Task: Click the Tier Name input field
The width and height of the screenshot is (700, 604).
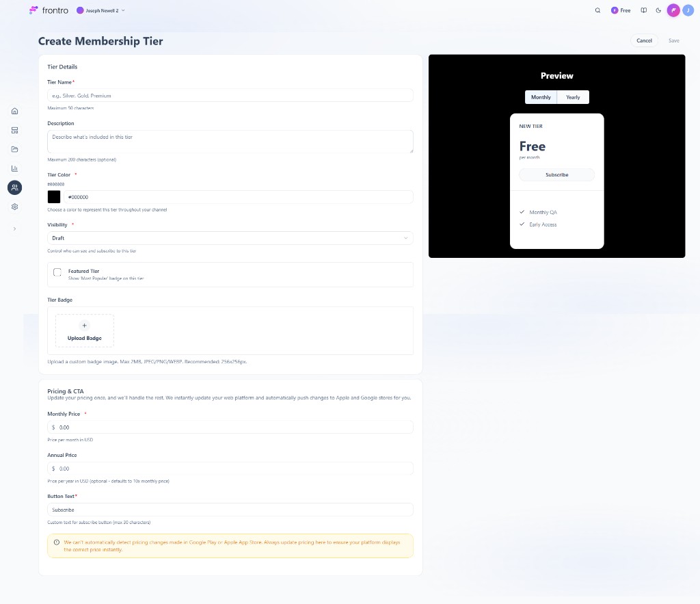Action: point(230,96)
